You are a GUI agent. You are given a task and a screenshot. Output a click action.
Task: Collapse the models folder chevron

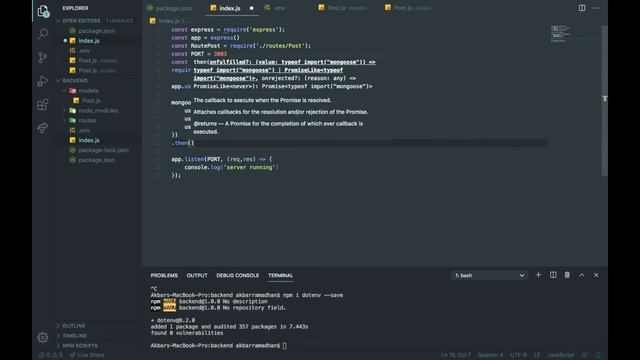click(x=64, y=91)
